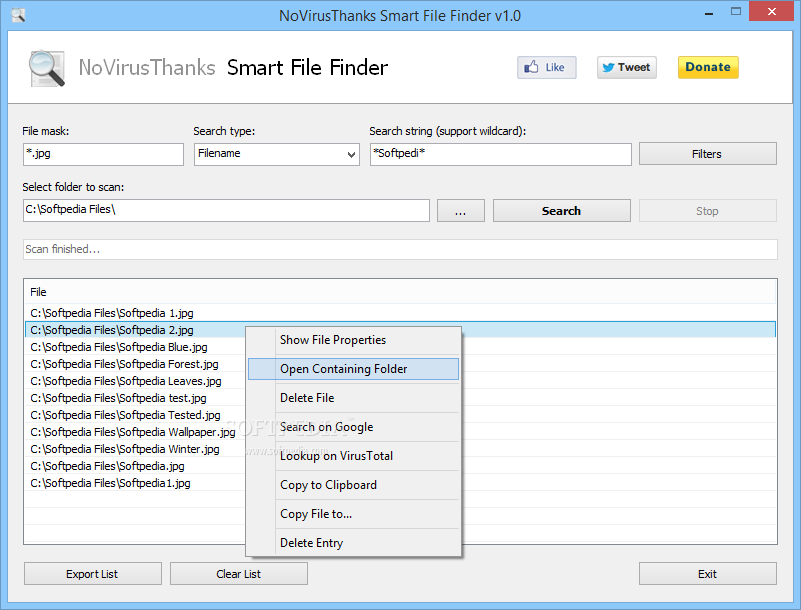Click the yellow Donate button
Screen dimensions: 801x610
point(708,67)
